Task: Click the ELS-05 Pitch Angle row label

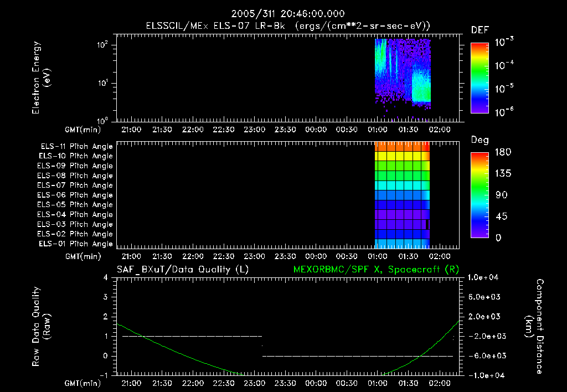Action: pos(75,205)
